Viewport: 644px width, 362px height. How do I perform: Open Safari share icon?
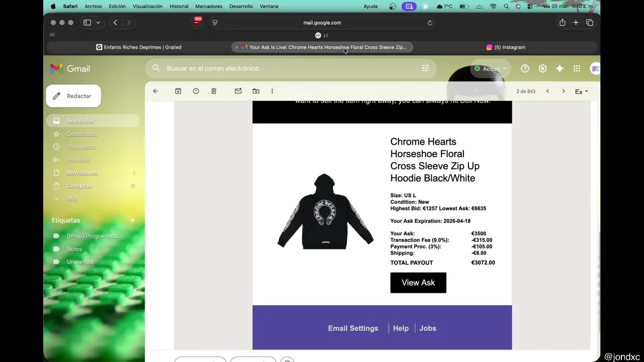point(562,23)
